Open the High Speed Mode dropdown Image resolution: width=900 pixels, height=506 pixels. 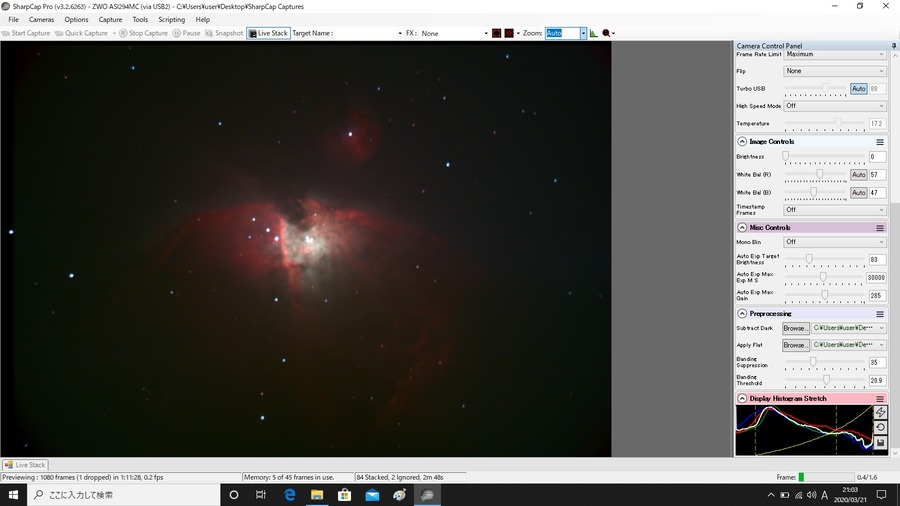click(x=835, y=106)
